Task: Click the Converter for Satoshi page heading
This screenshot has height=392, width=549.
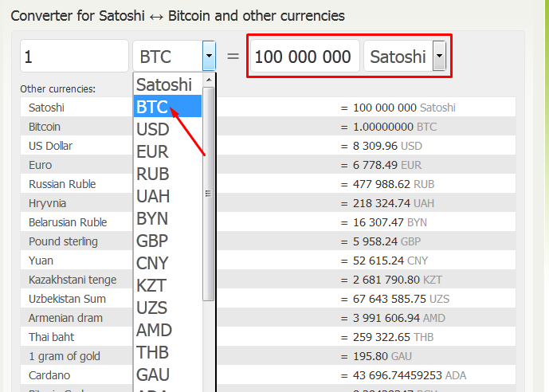Action: [x=178, y=16]
